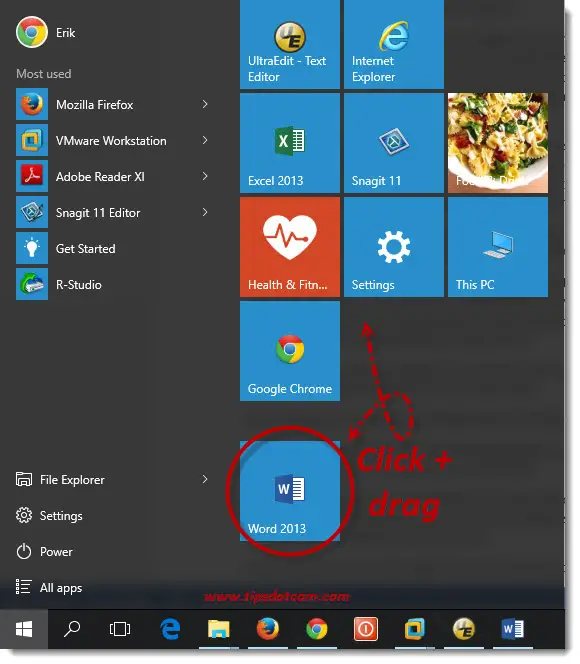580x664 pixels.
Task: Expand the VMware Workstation jump list arrow
Action: (205, 140)
